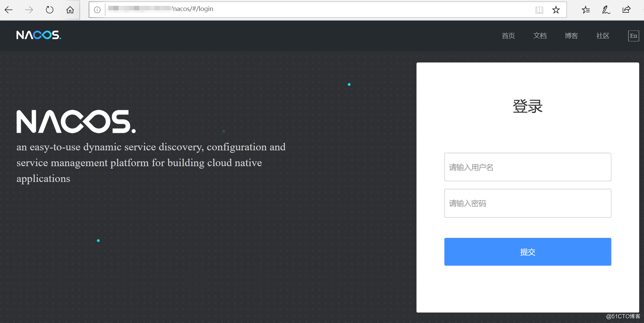The image size is (644, 323).
Task: Click the browser forward arrow
Action: tap(29, 10)
